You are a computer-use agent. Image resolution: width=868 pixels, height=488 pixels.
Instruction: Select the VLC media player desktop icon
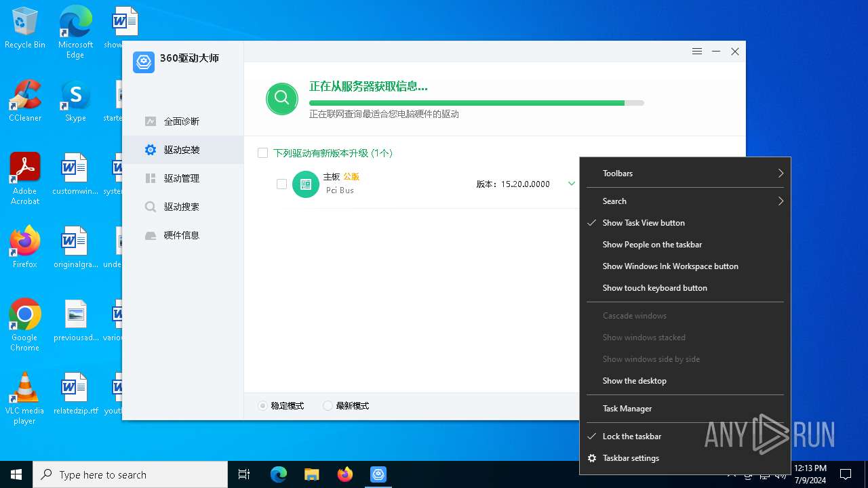tap(25, 399)
